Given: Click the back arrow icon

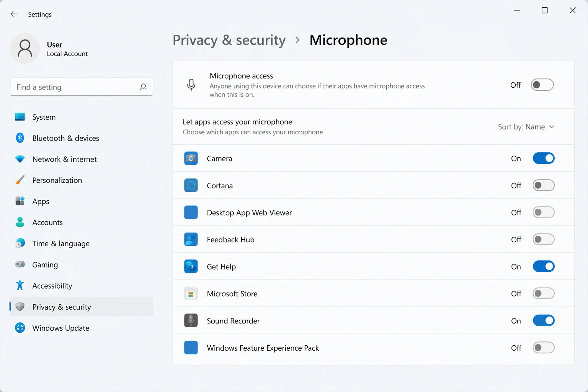Looking at the screenshot, I should click(14, 14).
